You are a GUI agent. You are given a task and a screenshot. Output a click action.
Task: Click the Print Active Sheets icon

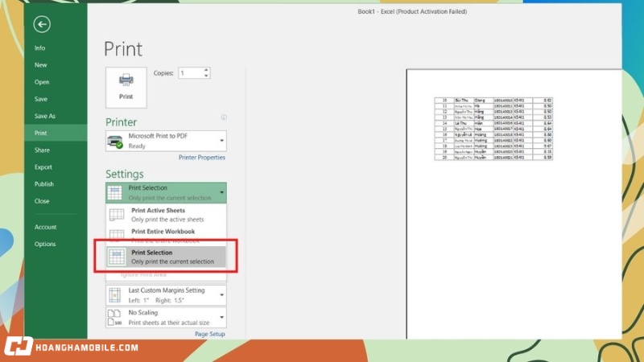coord(117,215)
